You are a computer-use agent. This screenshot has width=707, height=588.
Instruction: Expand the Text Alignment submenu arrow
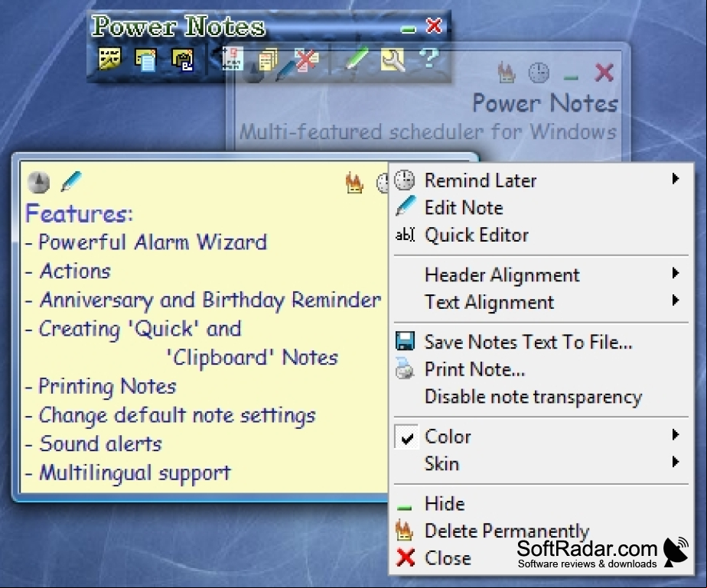pos(676,300)
